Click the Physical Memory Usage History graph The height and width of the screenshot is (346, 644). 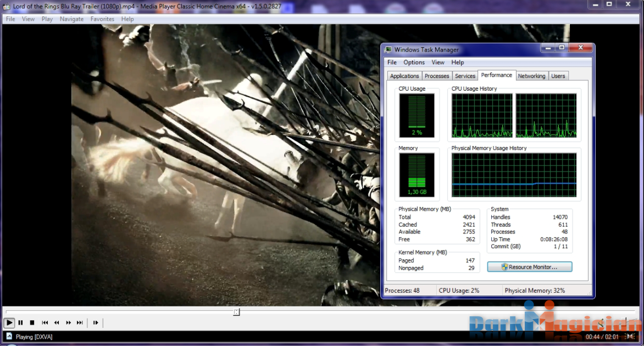point(514,175)
